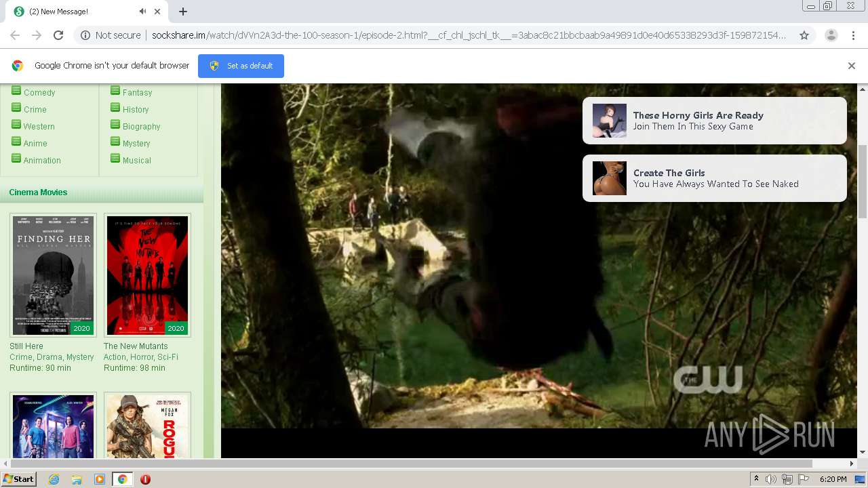Open the Western genre
Image resolution: width=868 pixels, height=488 pixels.
tap(39, 126)
